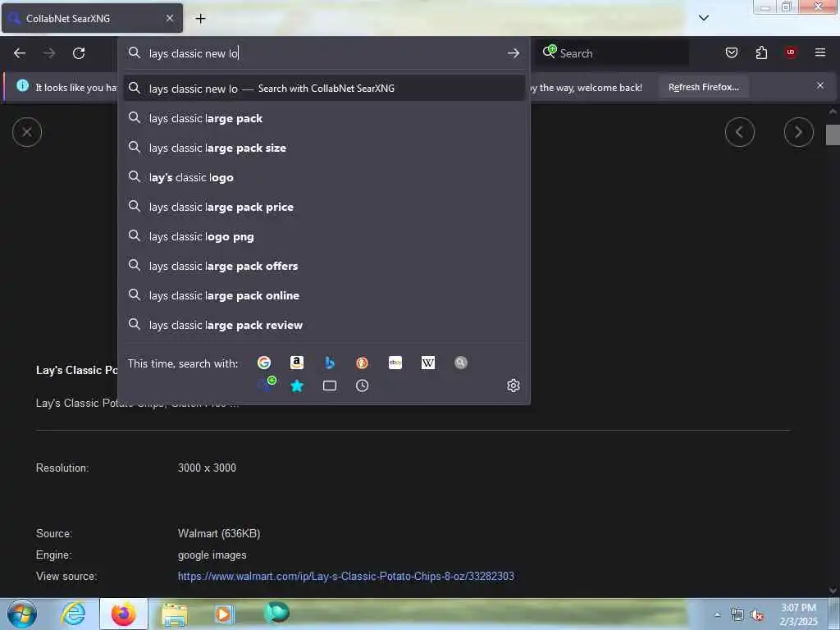This screenshot has height=630, width=840.
Task: Select suggestion 'lays classic logo png'
Action: 323,236
